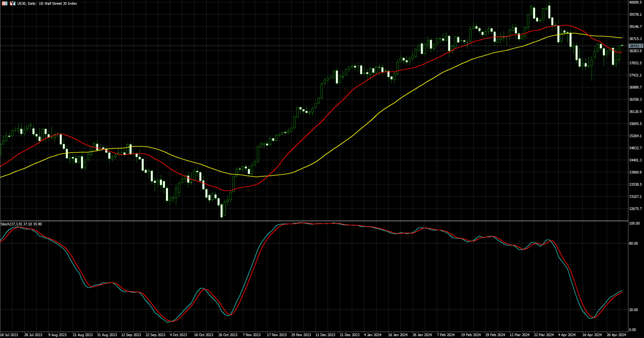This screenshot has height=338, width=644.
Task: Select the rightmost end of red moving average on price chart
Action: (x=622, y=53)
